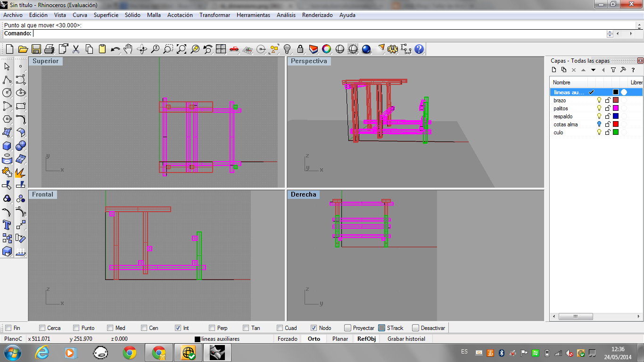
Task: Enable the Med object snap checkbox
Action: tap(110, 328)
